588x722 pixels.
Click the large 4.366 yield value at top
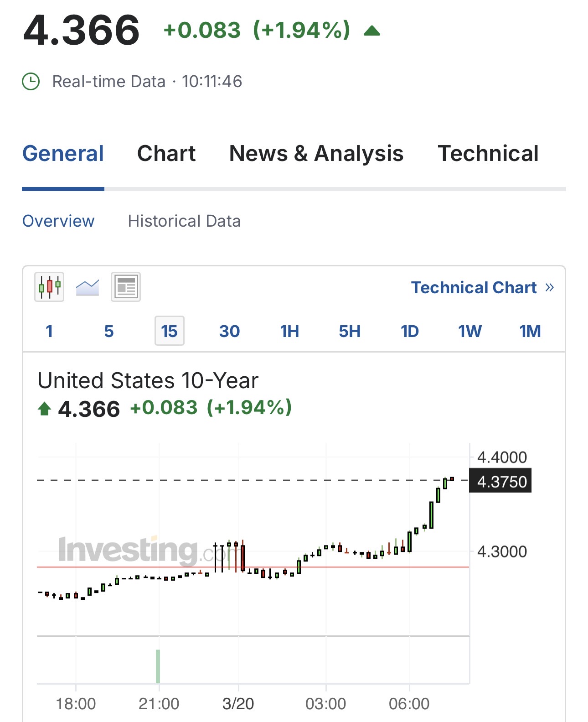pos(82,31)
